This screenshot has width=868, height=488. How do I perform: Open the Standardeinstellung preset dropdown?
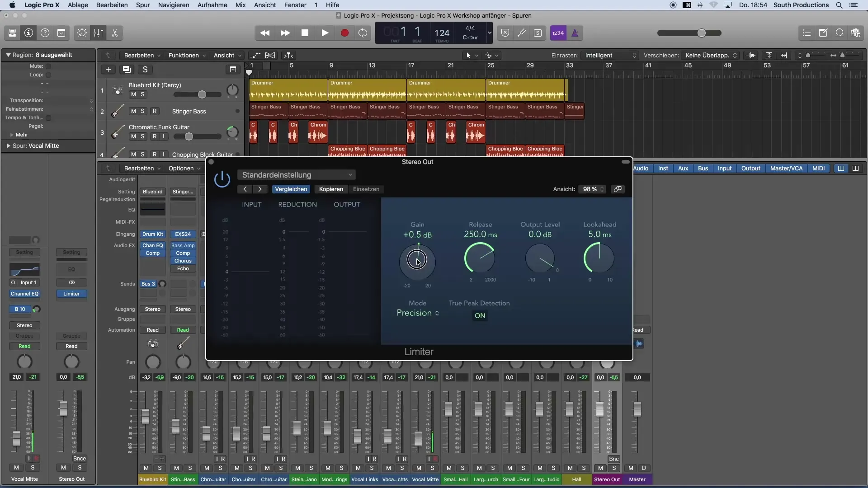point(297,175)
